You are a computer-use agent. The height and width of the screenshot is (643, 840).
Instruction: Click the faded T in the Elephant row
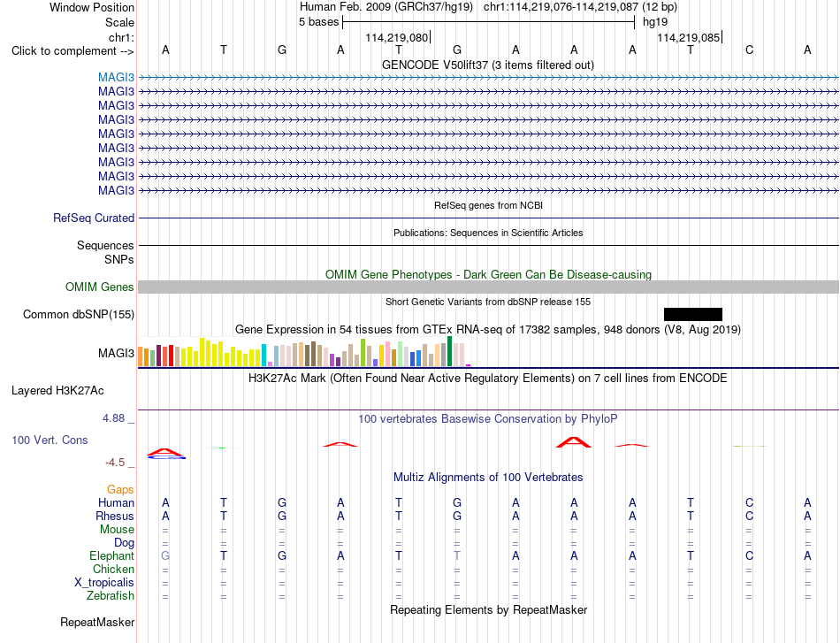(457, 556)
